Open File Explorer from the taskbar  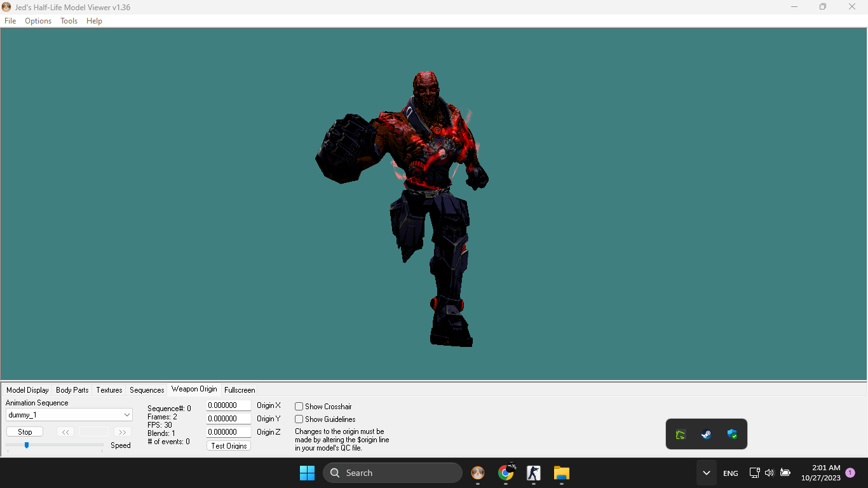pos(561,473)
